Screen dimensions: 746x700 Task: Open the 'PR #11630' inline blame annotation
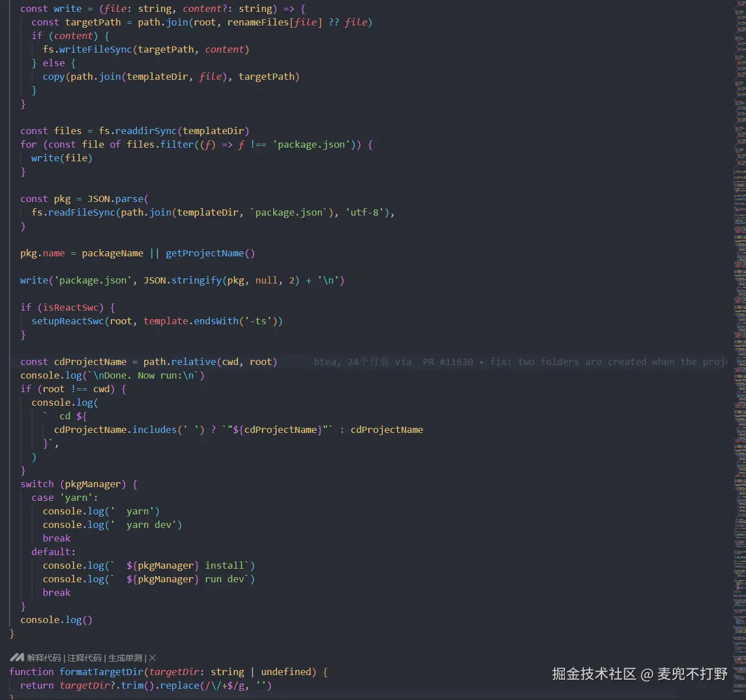(x=447, y=362)
